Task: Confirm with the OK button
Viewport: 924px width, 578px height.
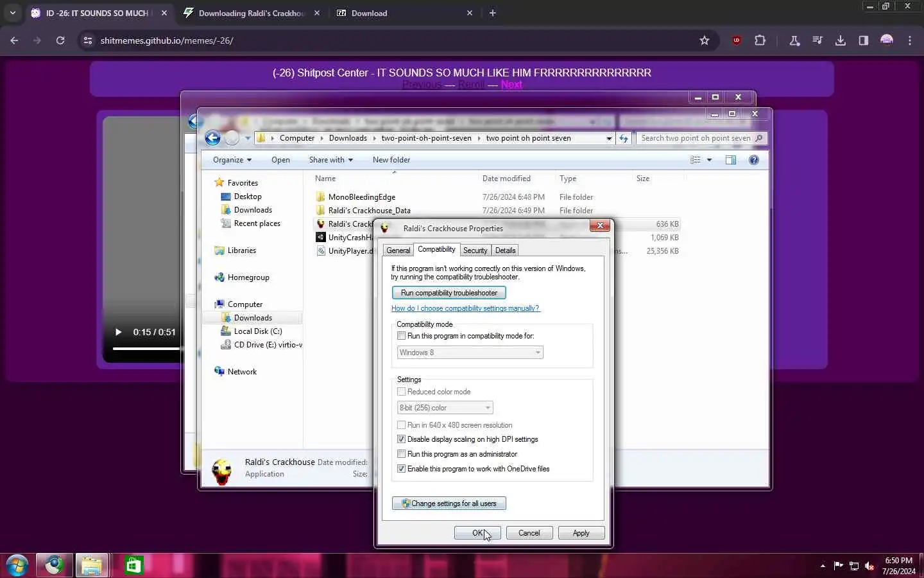Action: [x=477, y=533]
